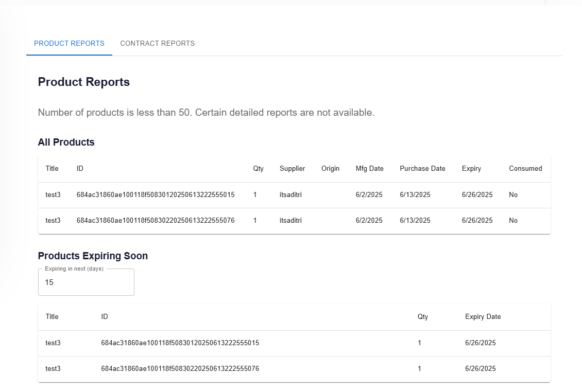Click the Products Expiring Soon heading
The image size is (582, 392).
point(93,256)
